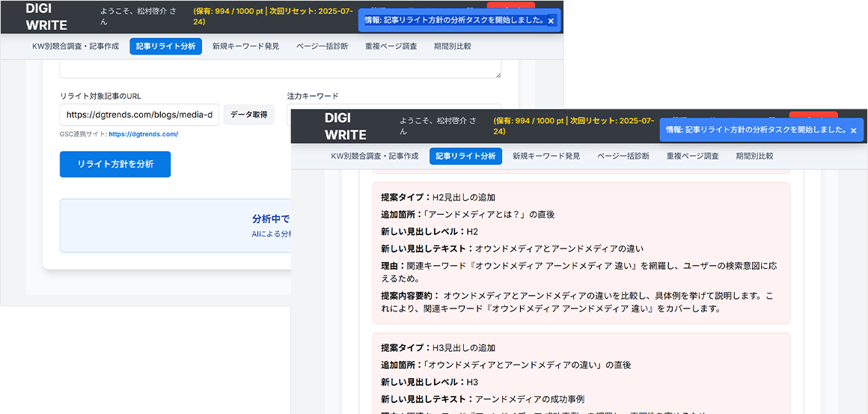Click 追加箇所 line in the H3 suggestion card
868x414 pixels.
point(506,365)
